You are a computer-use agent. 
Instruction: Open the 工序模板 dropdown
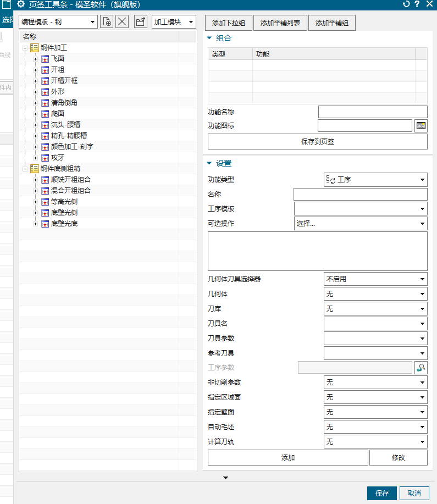click(x=361, y=209)
